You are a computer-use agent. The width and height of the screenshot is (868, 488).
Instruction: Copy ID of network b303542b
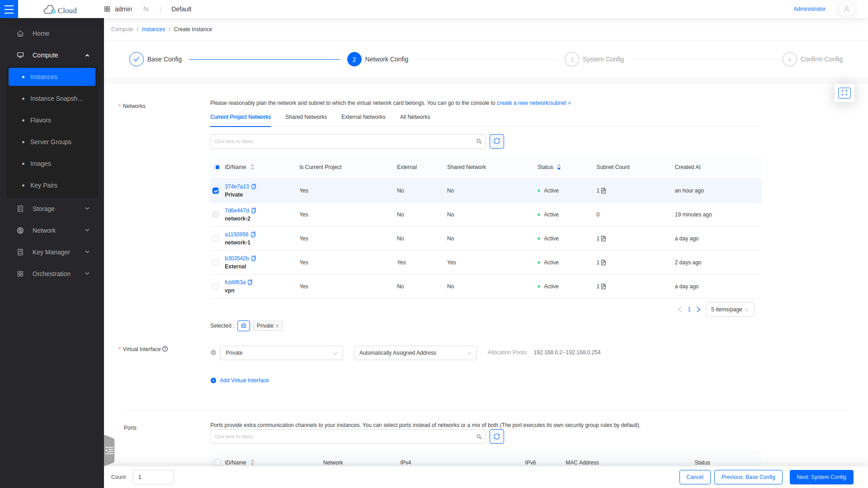pos(254,258)
